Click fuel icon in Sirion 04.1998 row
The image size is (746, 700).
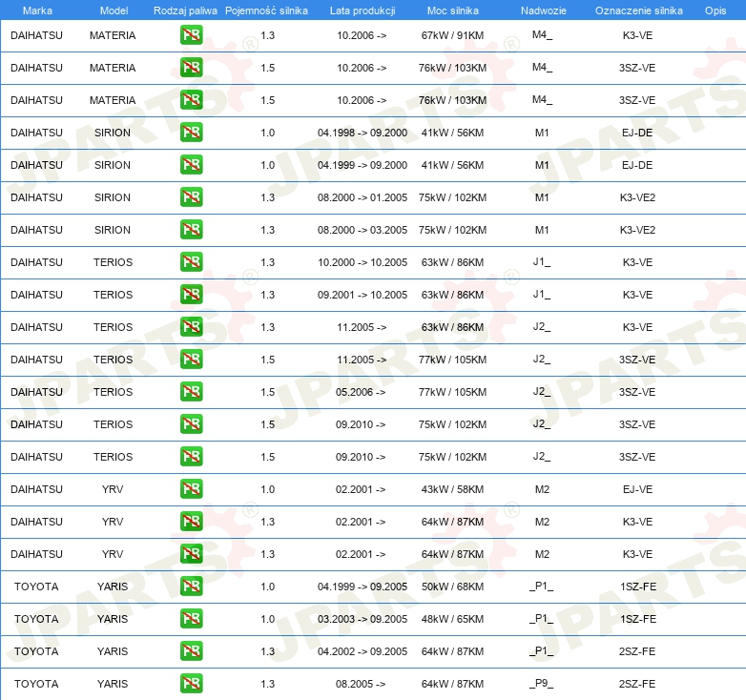point(191,133)
